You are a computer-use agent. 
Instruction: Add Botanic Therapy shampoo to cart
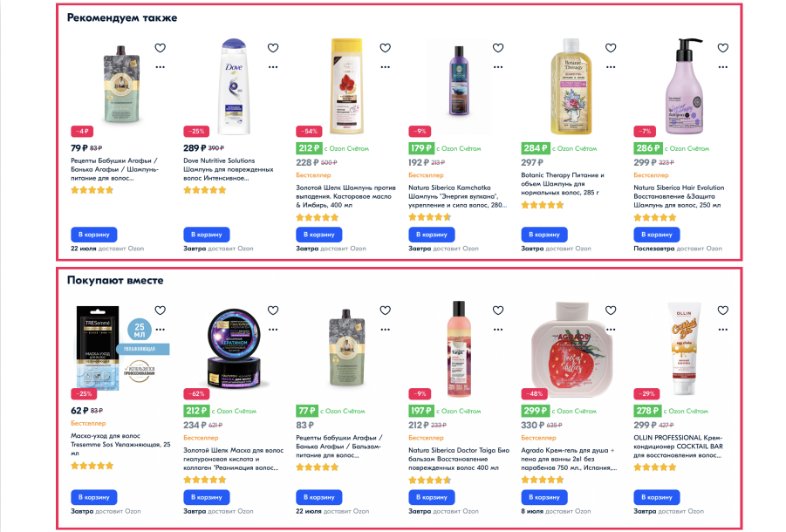click(x=543, y=235)
